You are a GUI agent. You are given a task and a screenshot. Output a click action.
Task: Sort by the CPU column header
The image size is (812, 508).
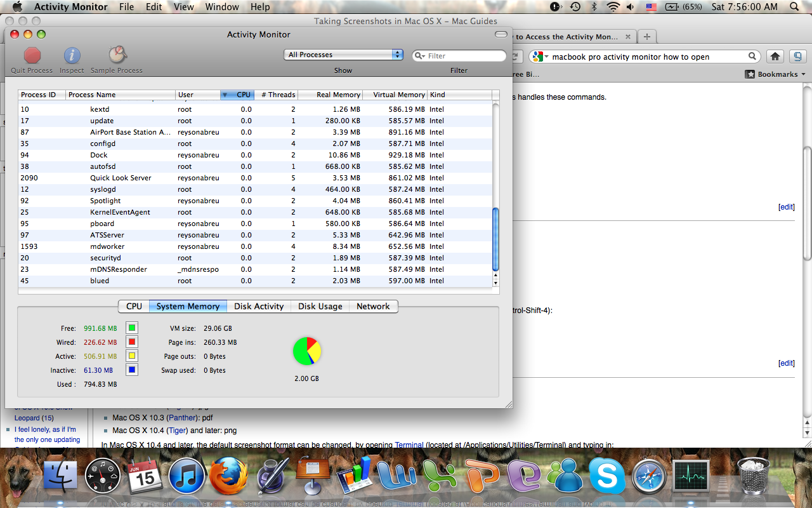tap(237, 95)
